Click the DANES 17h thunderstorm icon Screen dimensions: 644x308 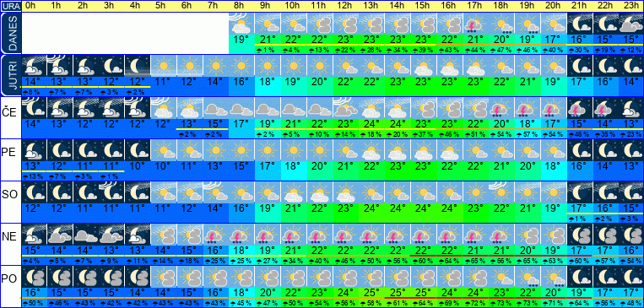pyautogui.click(x=475, y=23)
